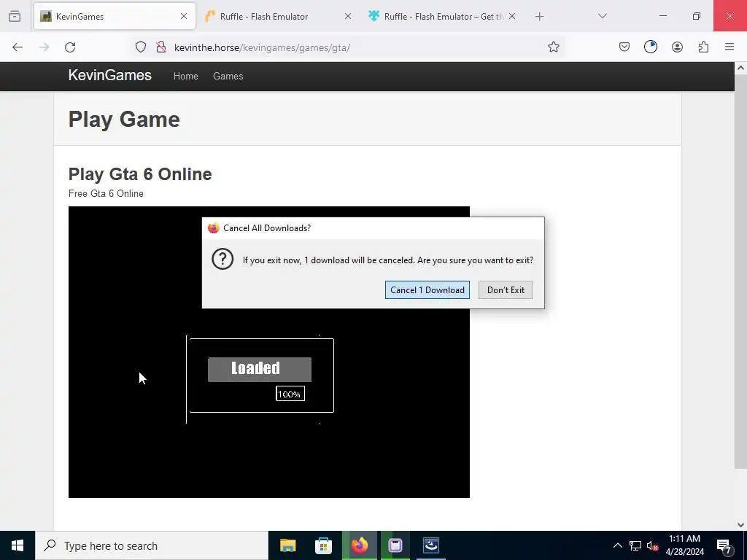
Task: Click the Free Gta 6 Online text
Action: pos(106,193)
